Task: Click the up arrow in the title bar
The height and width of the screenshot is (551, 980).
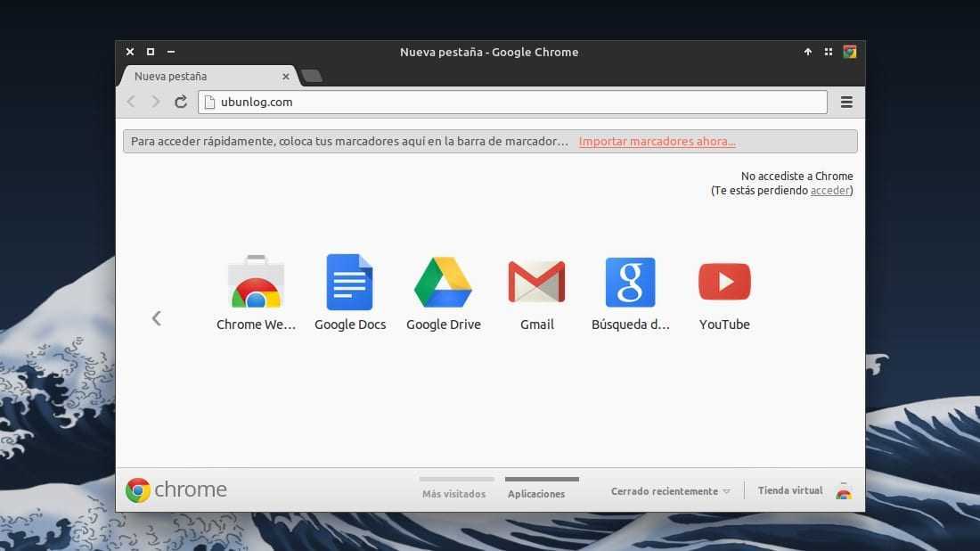Action: (x=808, y=52)
